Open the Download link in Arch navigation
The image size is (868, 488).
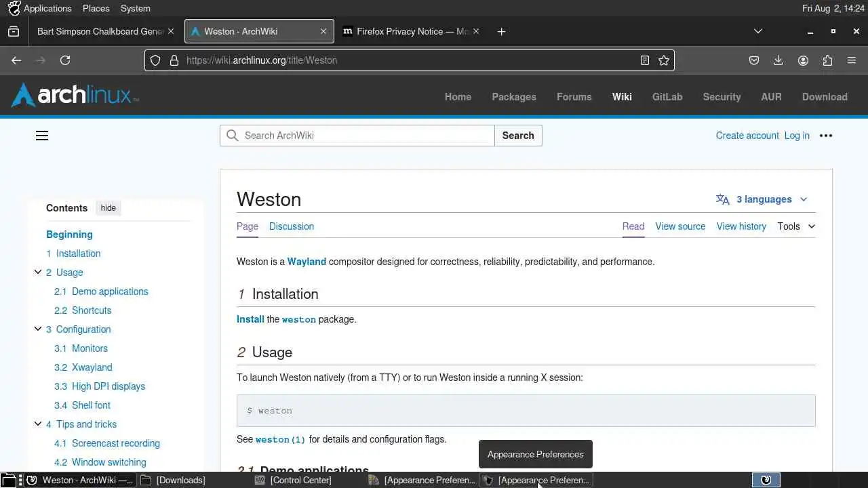click(x=825, y=97)
